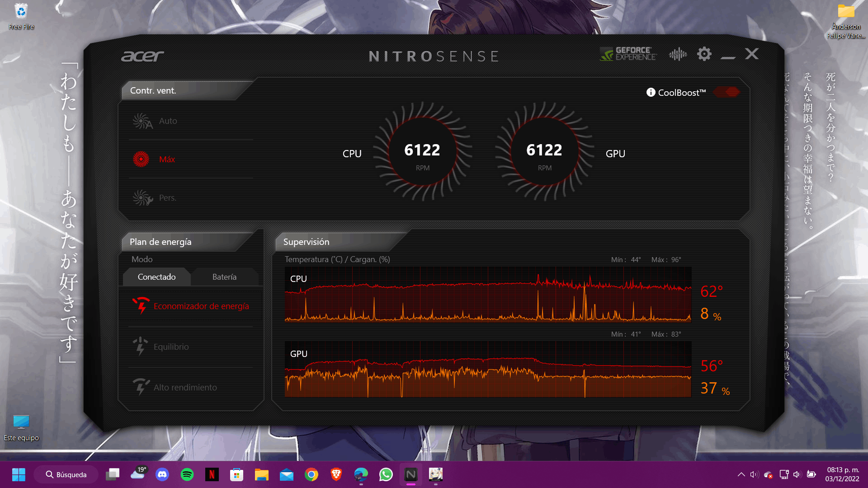Open the date and time panel
868x488 pixels.
842,474
